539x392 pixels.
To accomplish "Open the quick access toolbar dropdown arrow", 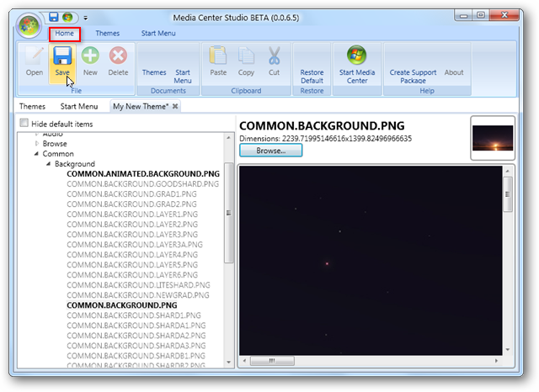I will click(86, 18).
